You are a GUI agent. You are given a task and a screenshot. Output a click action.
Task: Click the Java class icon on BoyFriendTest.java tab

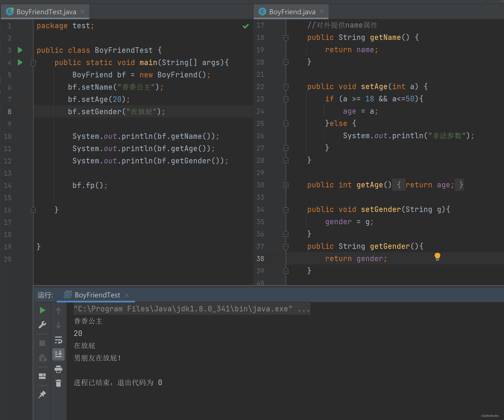[x=10, y=11]
